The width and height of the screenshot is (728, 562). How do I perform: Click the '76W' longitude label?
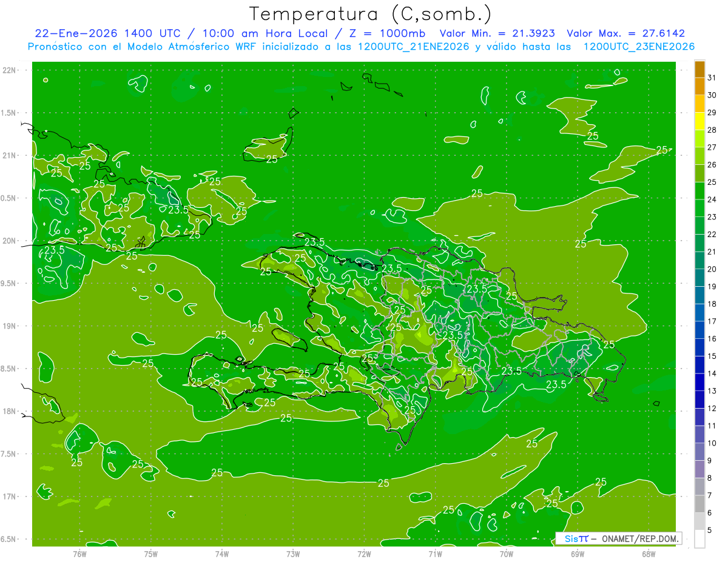[x=79, y=554]
